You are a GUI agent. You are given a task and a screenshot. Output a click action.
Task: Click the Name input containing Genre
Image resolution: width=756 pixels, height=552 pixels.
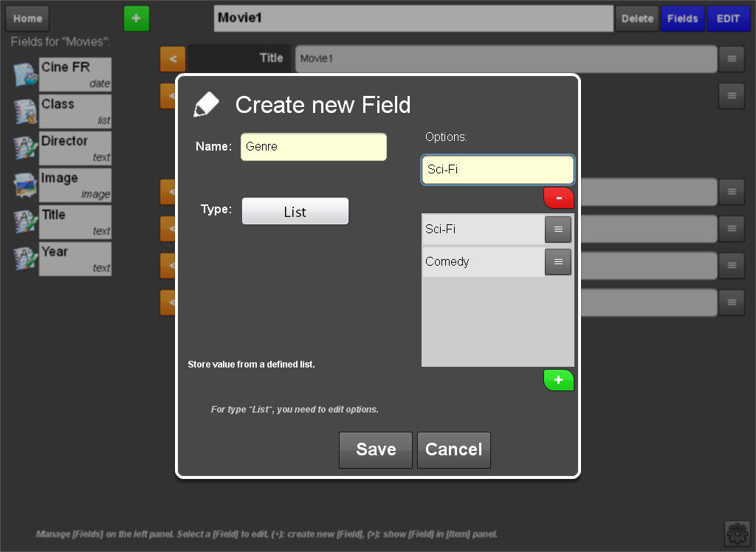point(313,147)
